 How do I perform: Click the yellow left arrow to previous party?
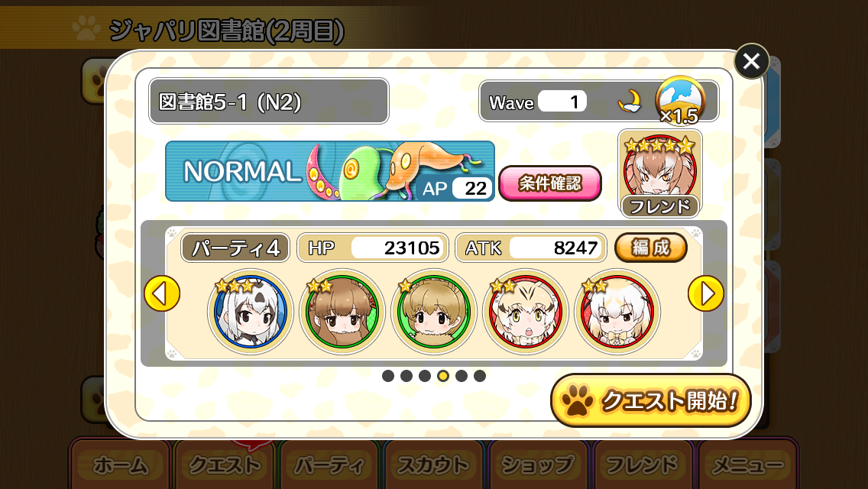pos(162,293)
